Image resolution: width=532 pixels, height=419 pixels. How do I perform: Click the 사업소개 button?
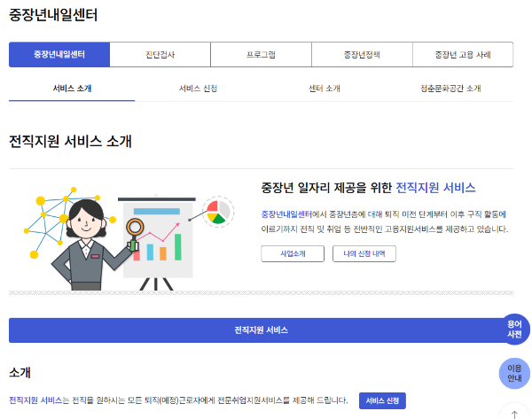[x=293, y=254]
